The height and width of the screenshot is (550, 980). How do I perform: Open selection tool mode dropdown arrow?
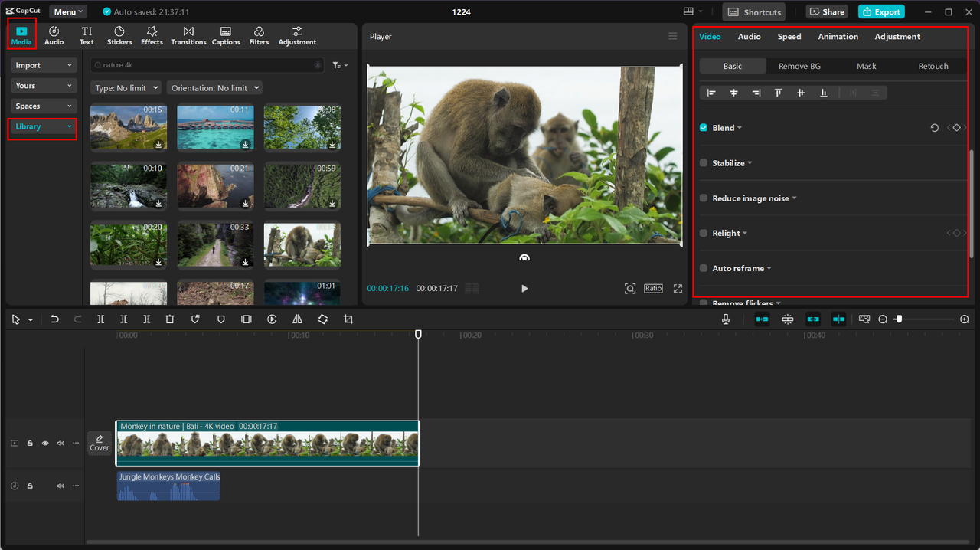(x=31, y=320)
